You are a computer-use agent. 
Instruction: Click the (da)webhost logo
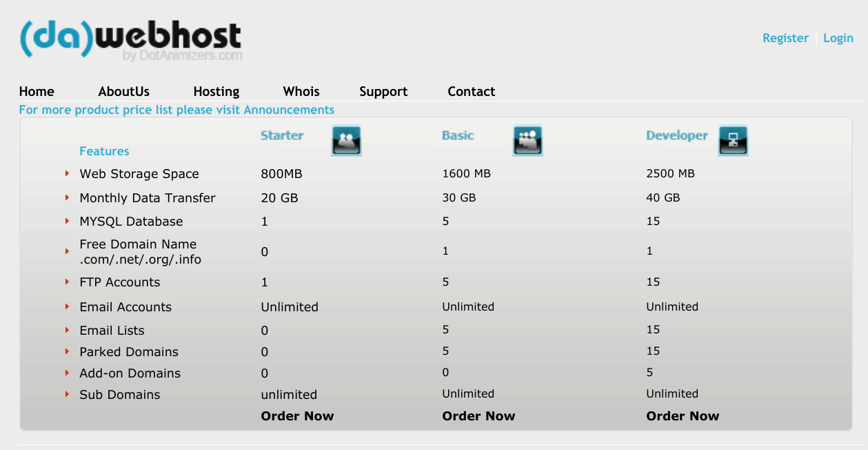coord(130,41)
